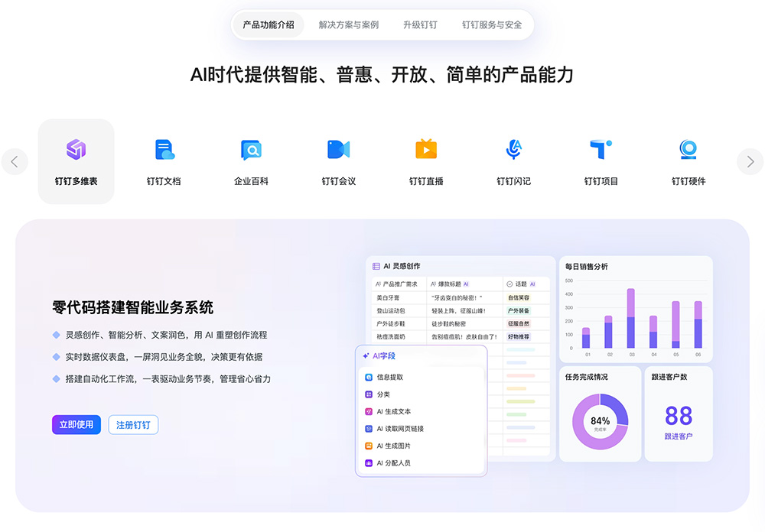Switch to 产品功能介绍 tab
The image size is (765, 532).
(x=269, y=25)
